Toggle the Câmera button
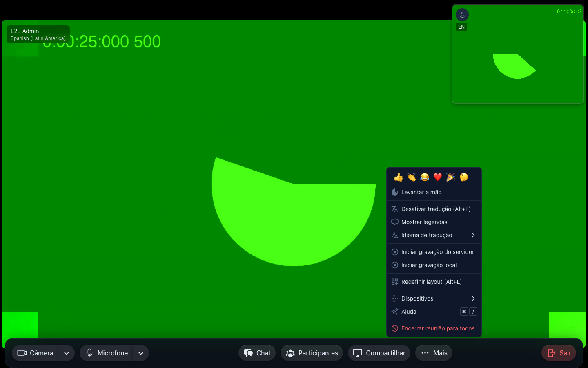Screen dimensions: 588x368 (x=36, y=353)
